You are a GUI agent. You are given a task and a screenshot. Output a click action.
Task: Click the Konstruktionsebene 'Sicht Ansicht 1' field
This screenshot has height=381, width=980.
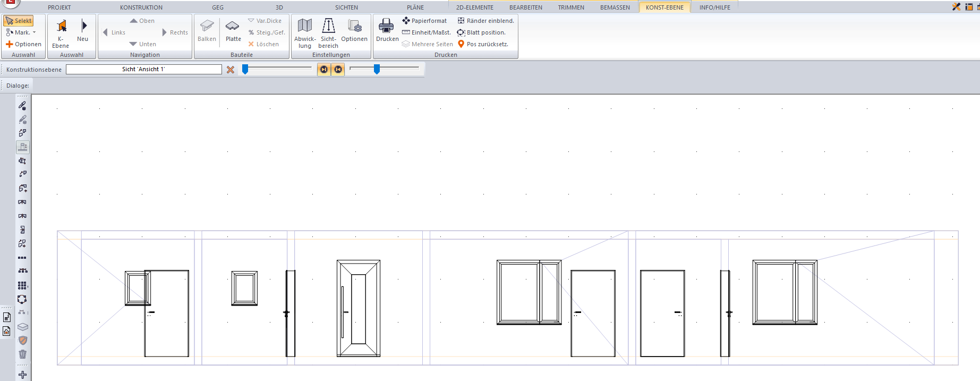point(143,69)
